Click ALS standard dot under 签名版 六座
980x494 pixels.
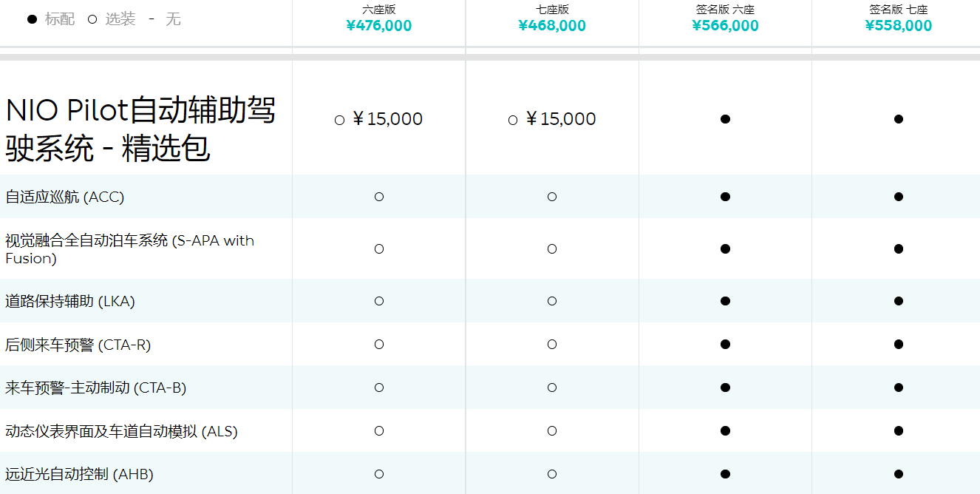point(725,431)
